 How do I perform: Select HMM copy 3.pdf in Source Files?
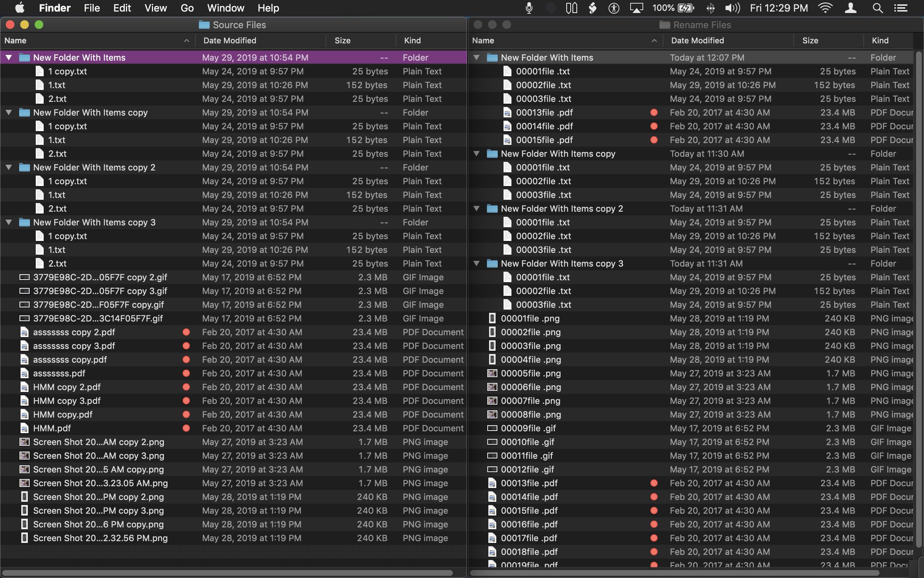coord(233,401)
